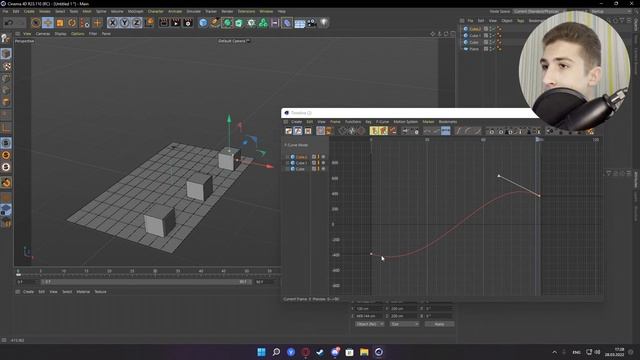Click the Render View clapperboard icon
This screenshot has width=640, height=360.
click(164, 23)
